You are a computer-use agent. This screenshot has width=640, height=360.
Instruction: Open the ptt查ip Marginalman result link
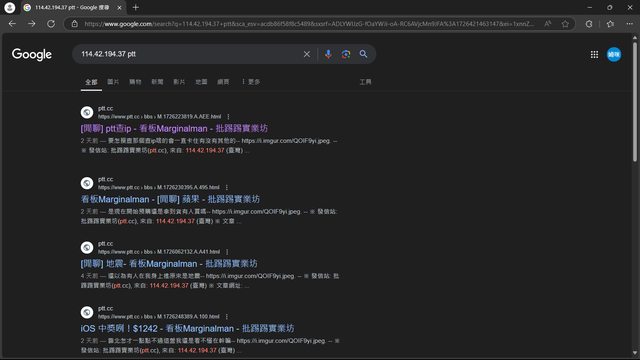[174, 129]
